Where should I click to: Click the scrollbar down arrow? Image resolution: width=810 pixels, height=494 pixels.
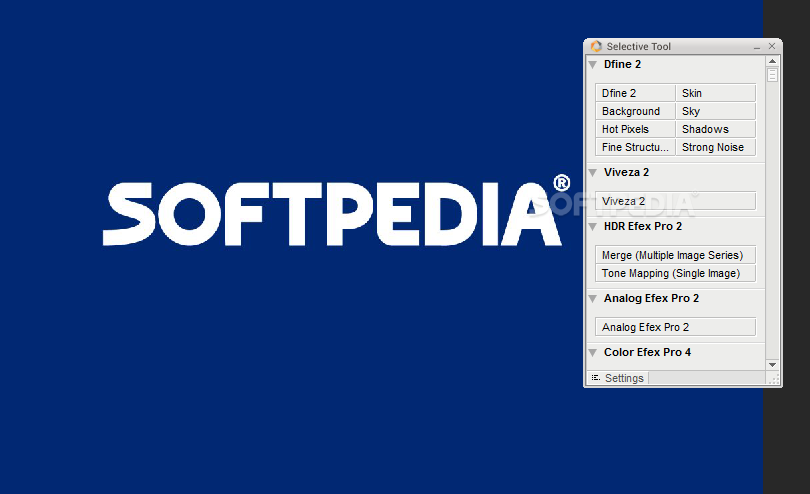point(772,365)
